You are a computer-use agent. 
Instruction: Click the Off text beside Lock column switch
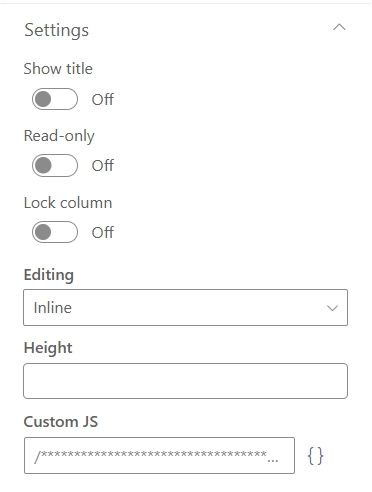click(103, 232)
